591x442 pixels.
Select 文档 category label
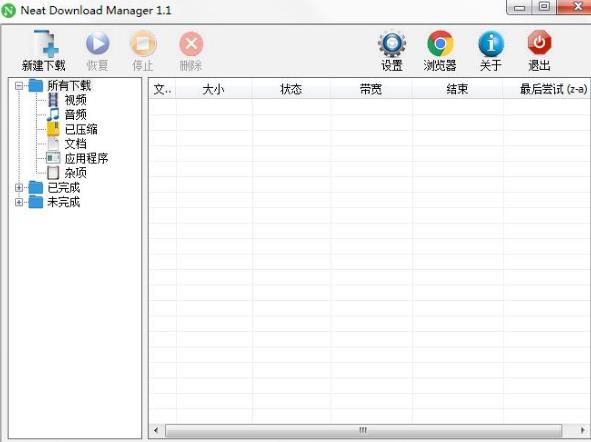[75, 144]
